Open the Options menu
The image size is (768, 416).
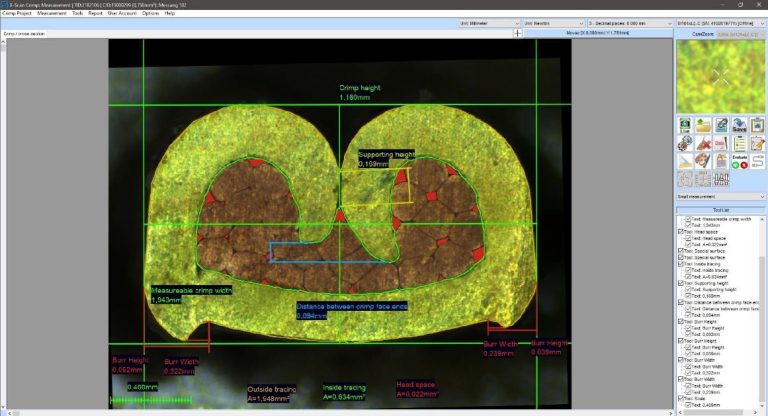[x=150, y=13]
